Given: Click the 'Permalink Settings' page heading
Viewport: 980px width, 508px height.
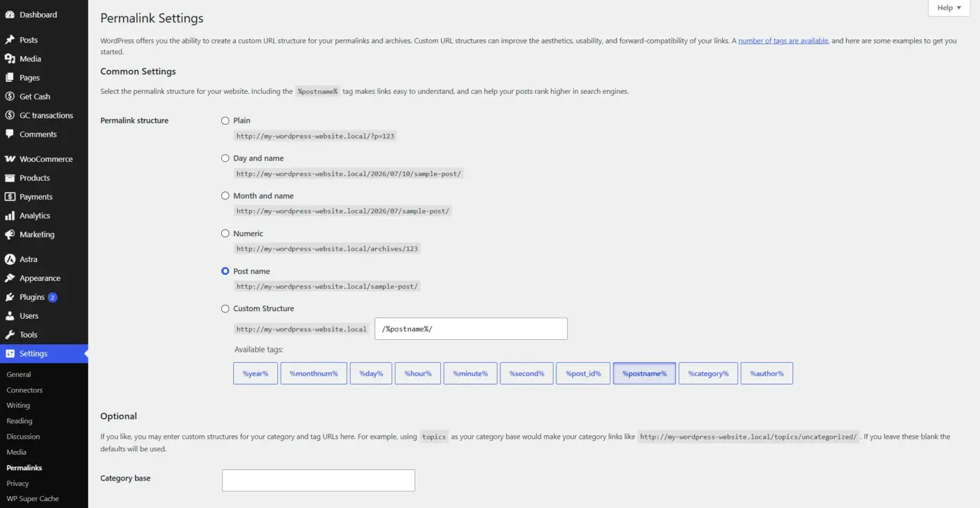Looking at the screenshot, I should coord(152,18).
